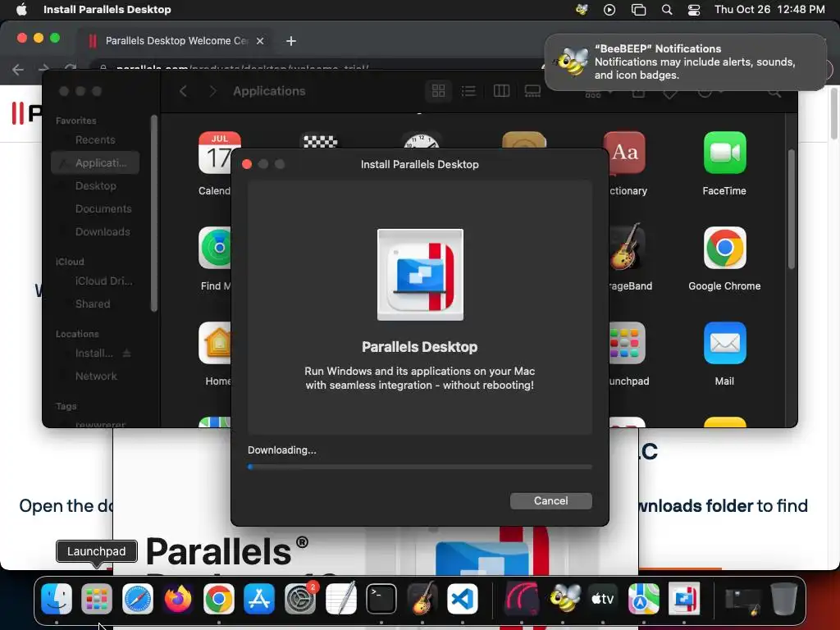Select iCloud Drive in Finder sidebar
Image resolution: width=840 pixels, height=630 pixels.
pos(95,281)
